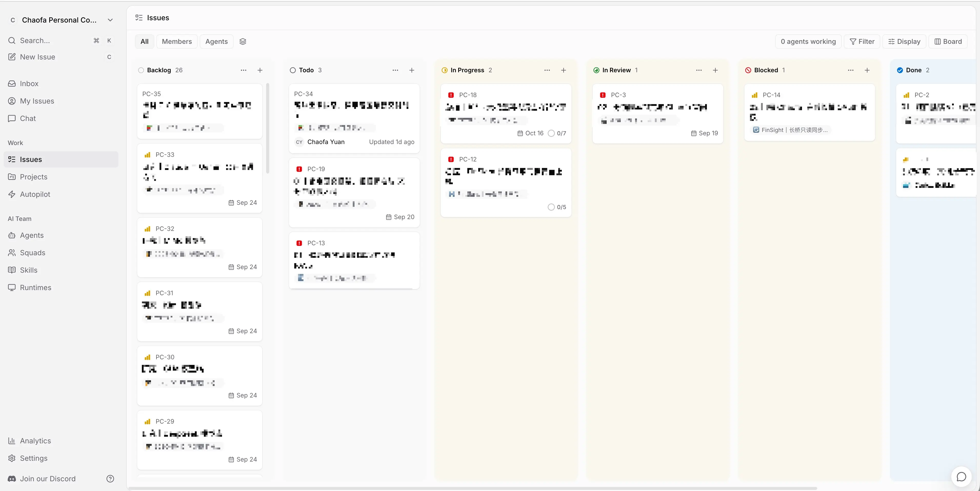Open Todo column more options menu

coord(395,70)
